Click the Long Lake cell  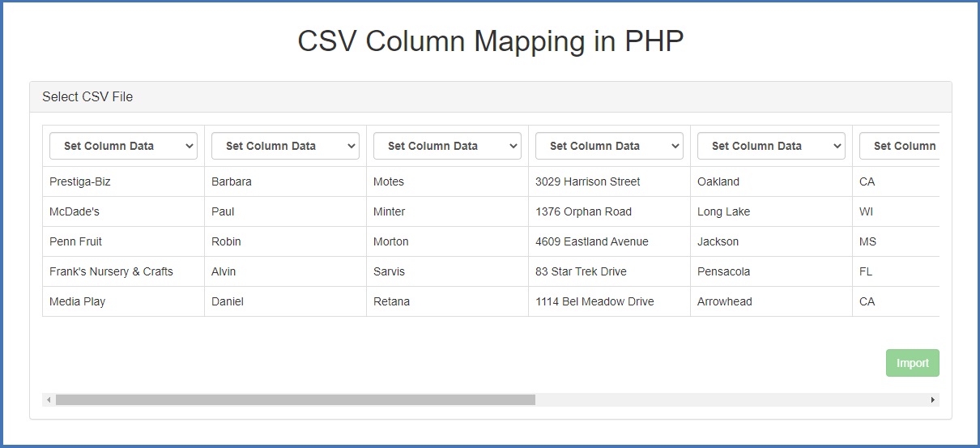pos(771,211)
